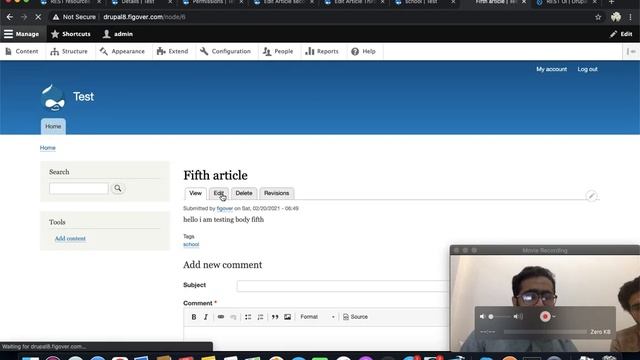Open recording options arrow beside record button

[x=554, y=317]
